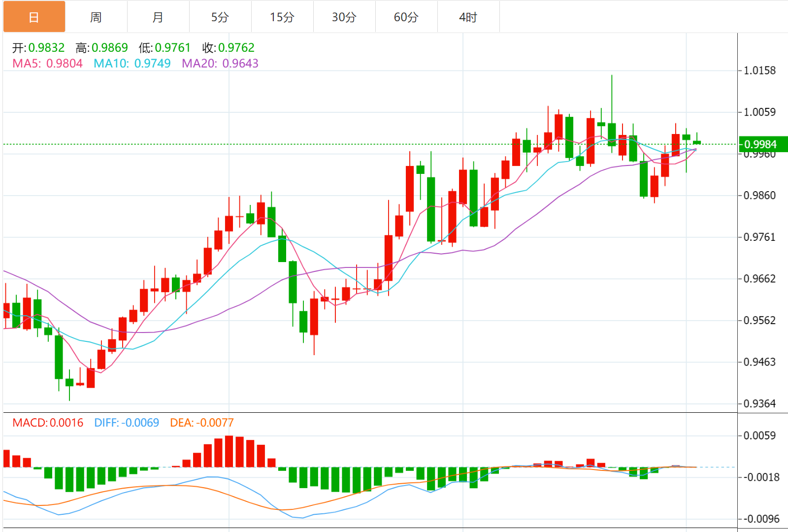Click the tallest red MACD histogram bar
Screen dimensions: 788x532
pos(229,451)
